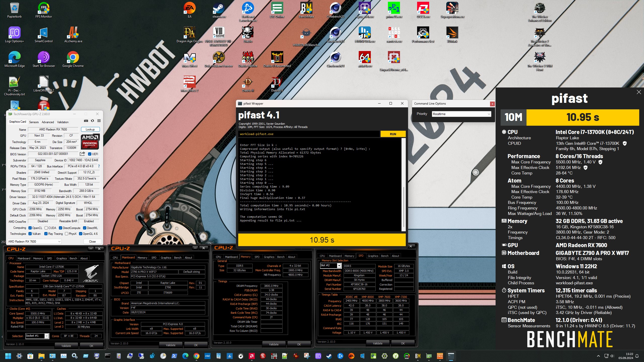Open aida64.exe desktop shortcut

pyautogui.click(x=365, y=59)
